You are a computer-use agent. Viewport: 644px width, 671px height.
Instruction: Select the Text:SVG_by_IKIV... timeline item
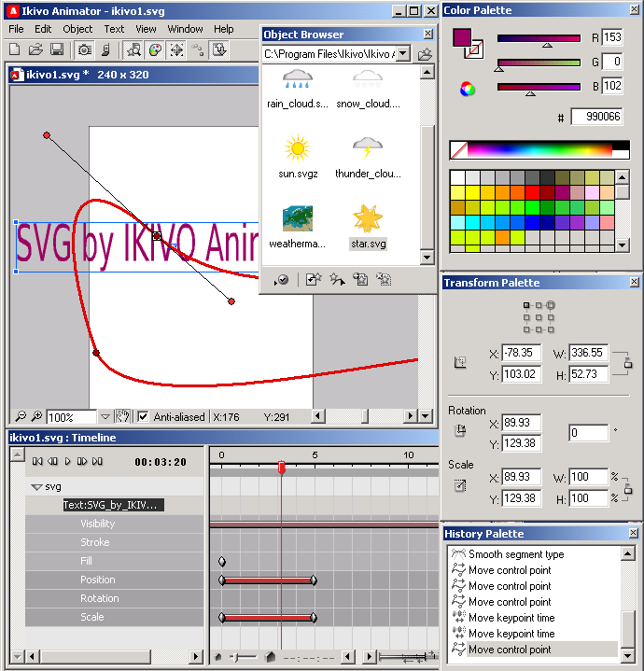point(113,505)
